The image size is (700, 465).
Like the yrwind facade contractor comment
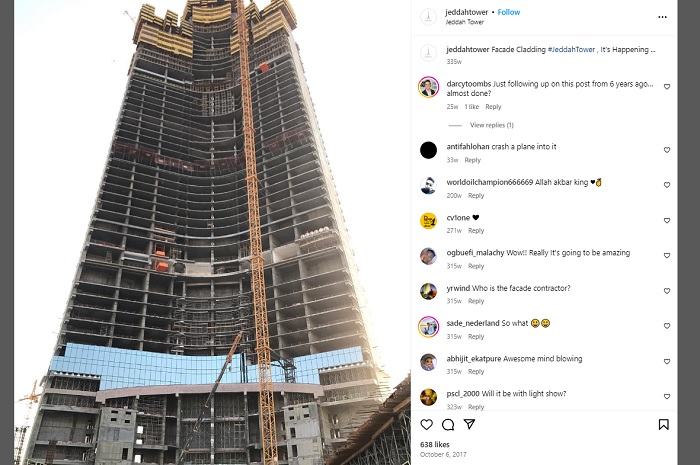[x=667, y=291]
